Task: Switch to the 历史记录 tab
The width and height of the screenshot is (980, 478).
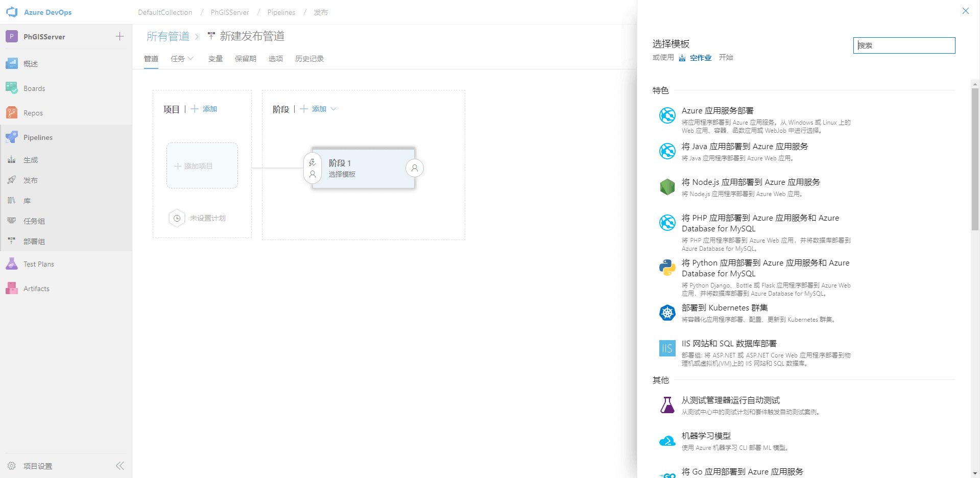Action: coord(309,59)
